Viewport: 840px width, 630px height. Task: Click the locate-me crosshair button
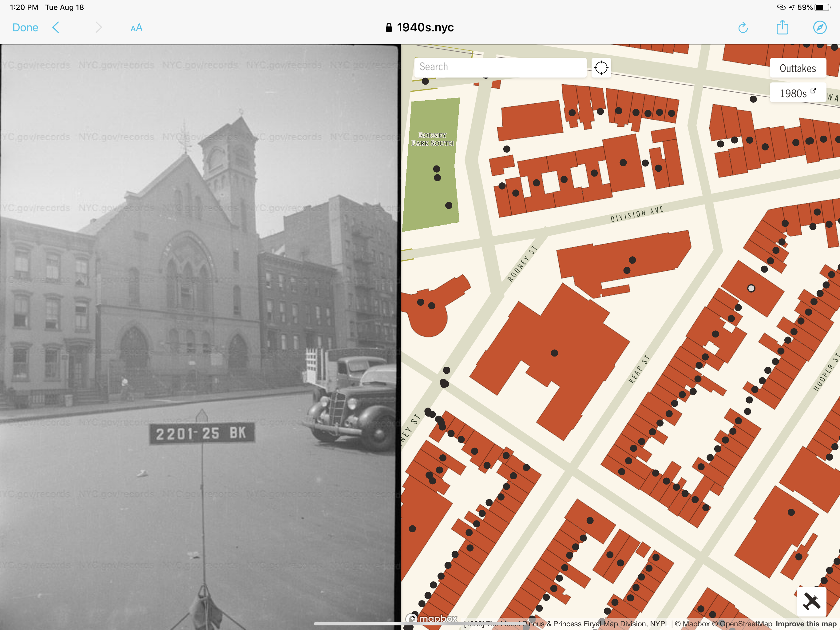coord(601,68)
